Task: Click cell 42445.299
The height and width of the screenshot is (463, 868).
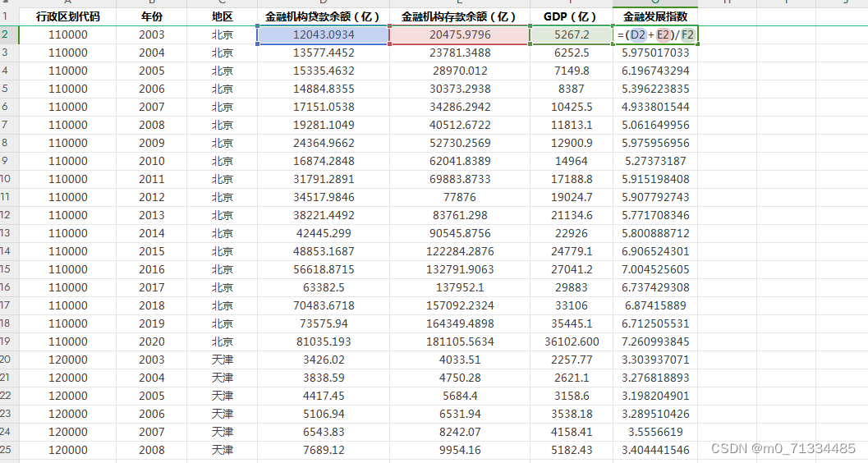Action: click(324, 233)
